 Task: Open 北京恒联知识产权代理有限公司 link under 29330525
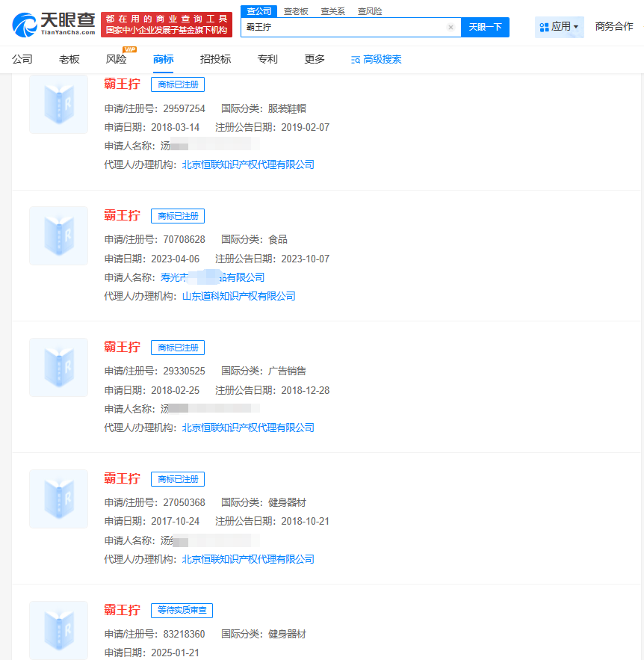[248, 428]
